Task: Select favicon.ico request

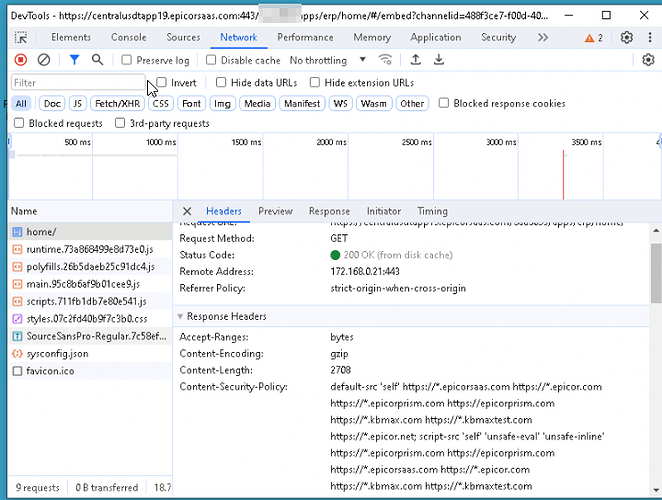Action: click(x=90, y=371)
